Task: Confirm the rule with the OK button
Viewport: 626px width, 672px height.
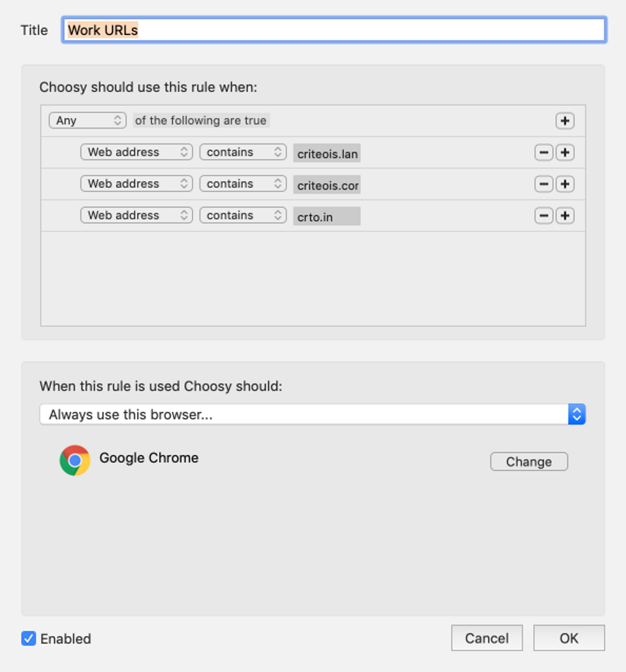Action: coord(569,638)
